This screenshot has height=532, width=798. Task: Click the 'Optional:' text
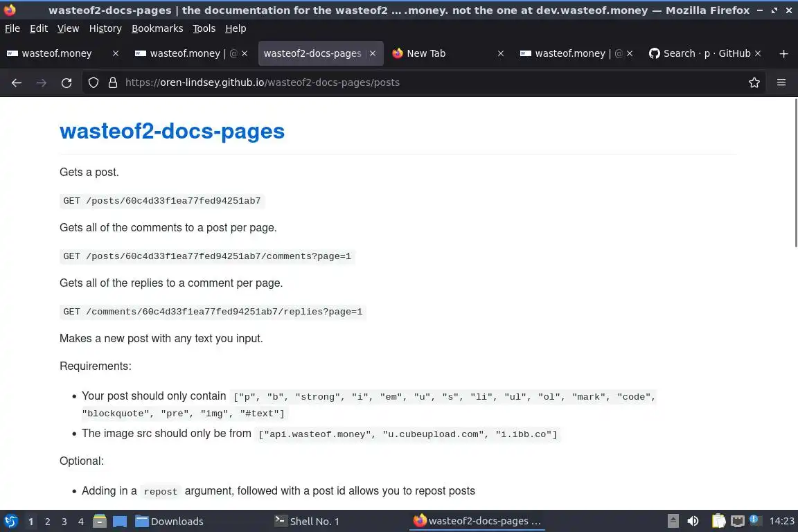point(82,461)
